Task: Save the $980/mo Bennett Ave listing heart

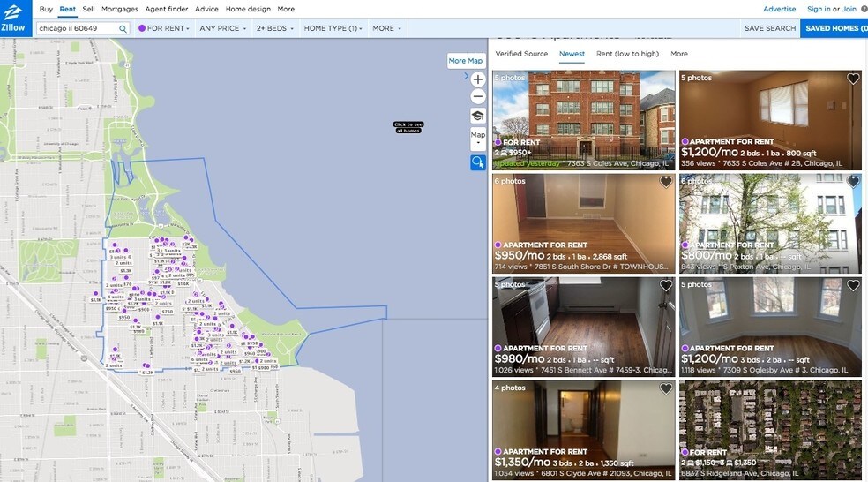Action: [x=666, y=285]
